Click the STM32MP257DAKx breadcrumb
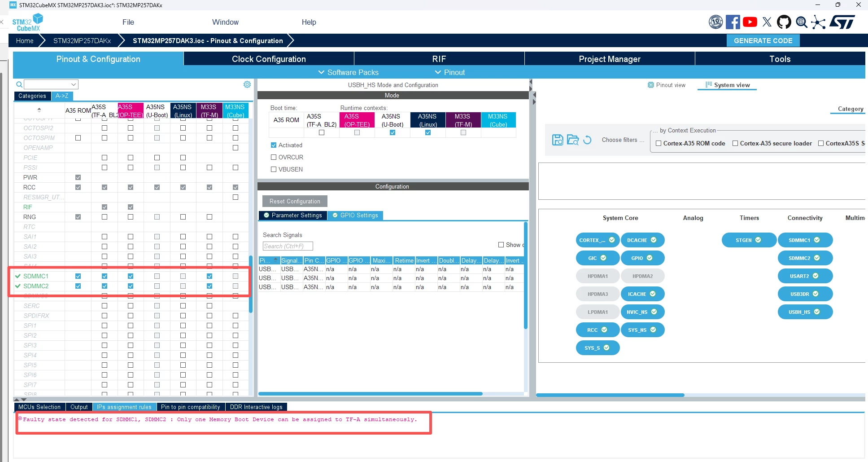 [82, 40]
